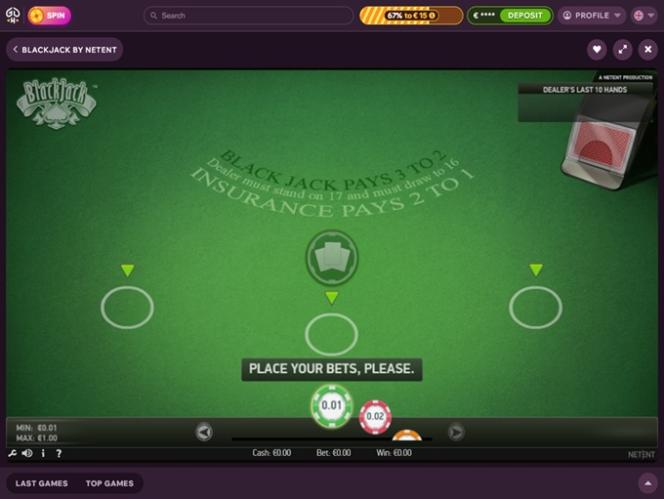Screen dimensions: 664x499
Task: Expand the bottom panel with up arrow
Action: (x=647, y=483)
